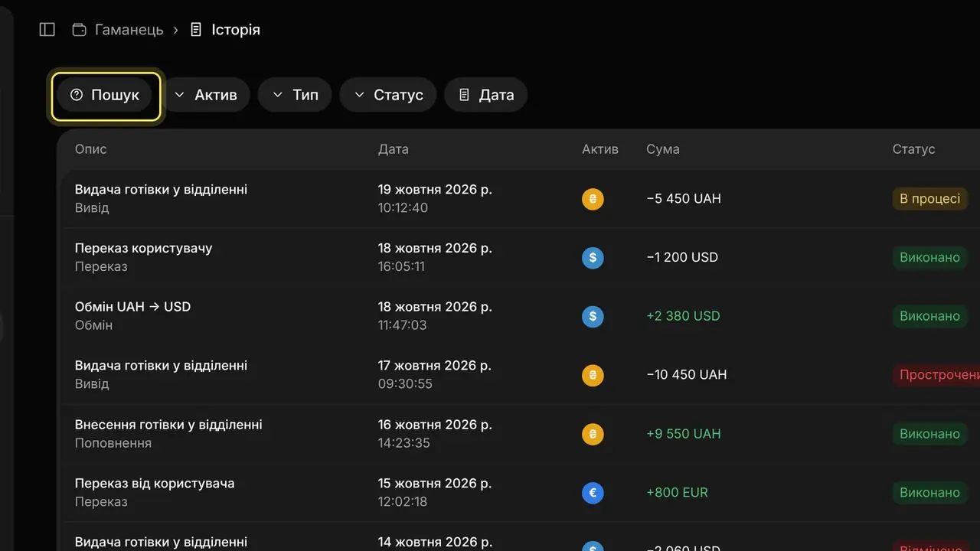
Task: Click the 14 жовтня 2026 р. date
Action: [435, 542]
